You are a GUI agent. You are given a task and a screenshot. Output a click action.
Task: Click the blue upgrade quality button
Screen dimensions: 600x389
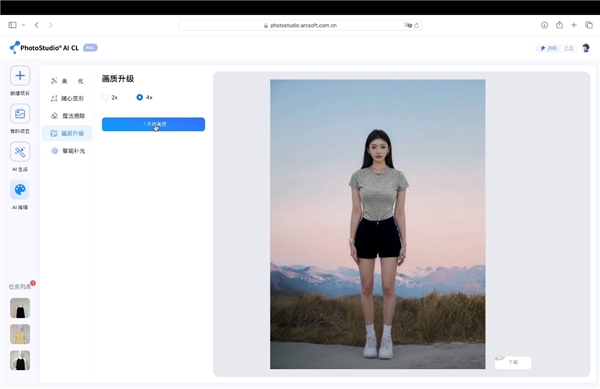click(153, 124)
